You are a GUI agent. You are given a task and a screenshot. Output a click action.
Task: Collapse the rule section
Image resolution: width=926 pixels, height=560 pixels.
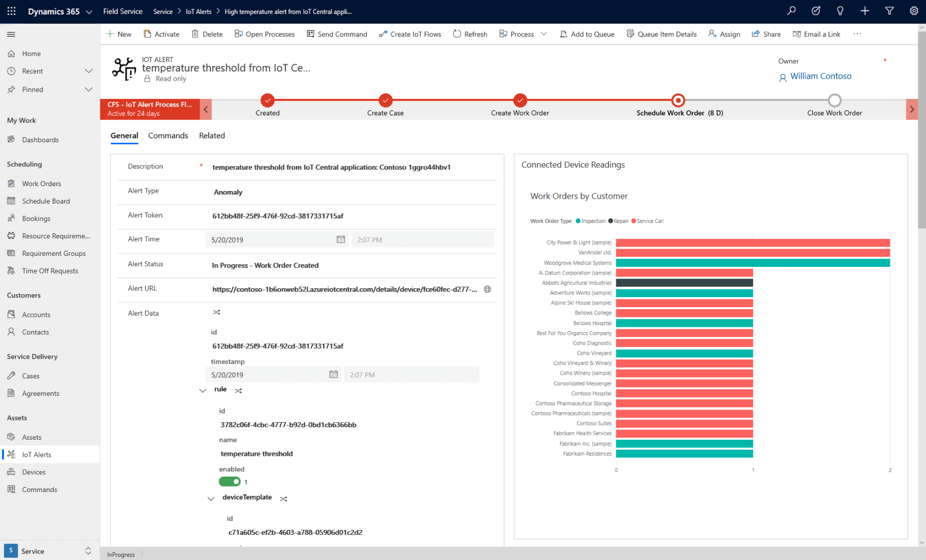tap(202, 390)
